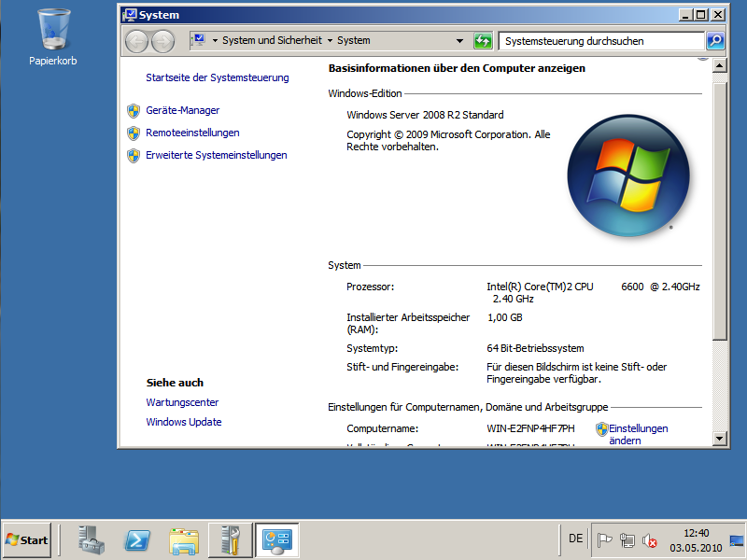Minimize the System window
747x560 pixels.
(x=685, y=15)
